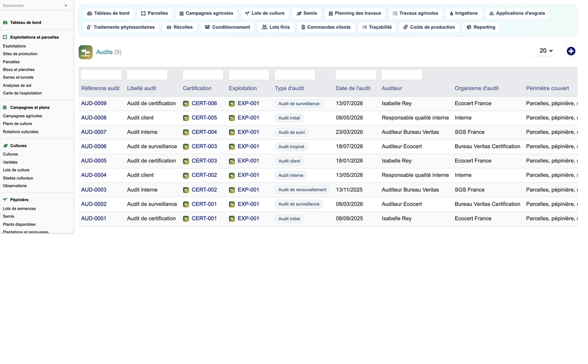Screen dimensions: 588x364
Task: Open the Reporting module
Action: pyautogui.click(x=481, y=27)
